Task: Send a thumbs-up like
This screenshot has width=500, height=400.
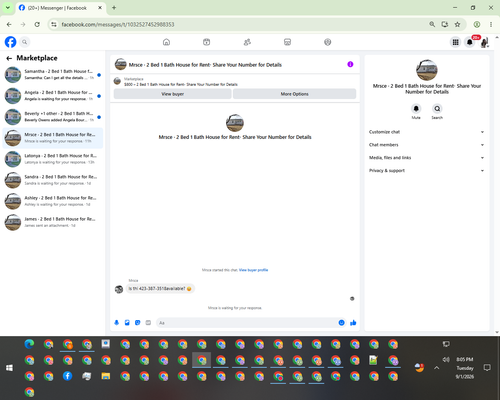Action: pyautogui.click(x=353, y=323)
